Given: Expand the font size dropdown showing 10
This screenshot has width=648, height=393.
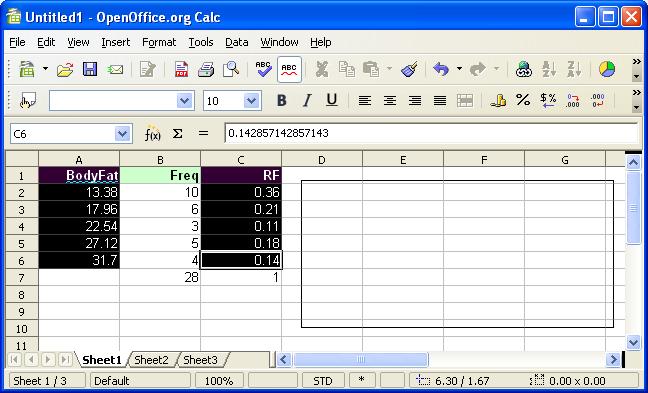Looking at the screenshot, I should click(x=251, y=100).
